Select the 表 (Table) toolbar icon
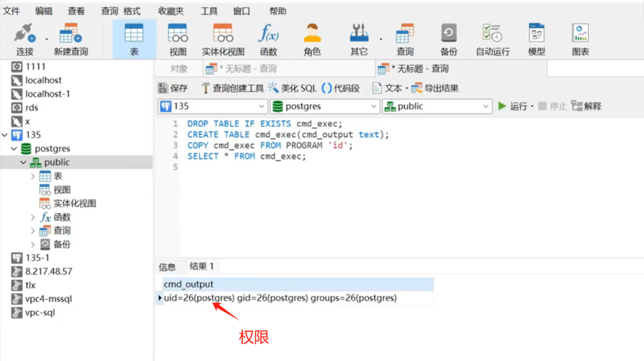This screenshot has height=361, width=644. 135,40
